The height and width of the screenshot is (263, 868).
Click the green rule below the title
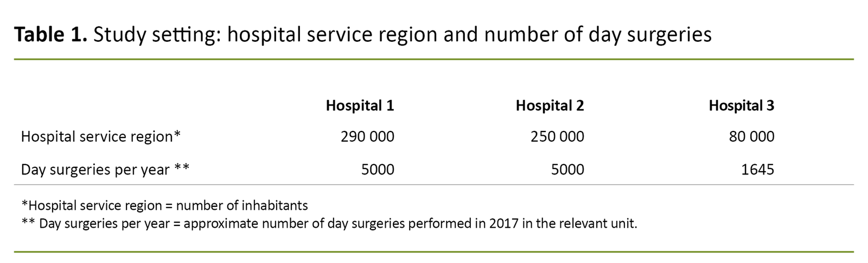point(434,59)
